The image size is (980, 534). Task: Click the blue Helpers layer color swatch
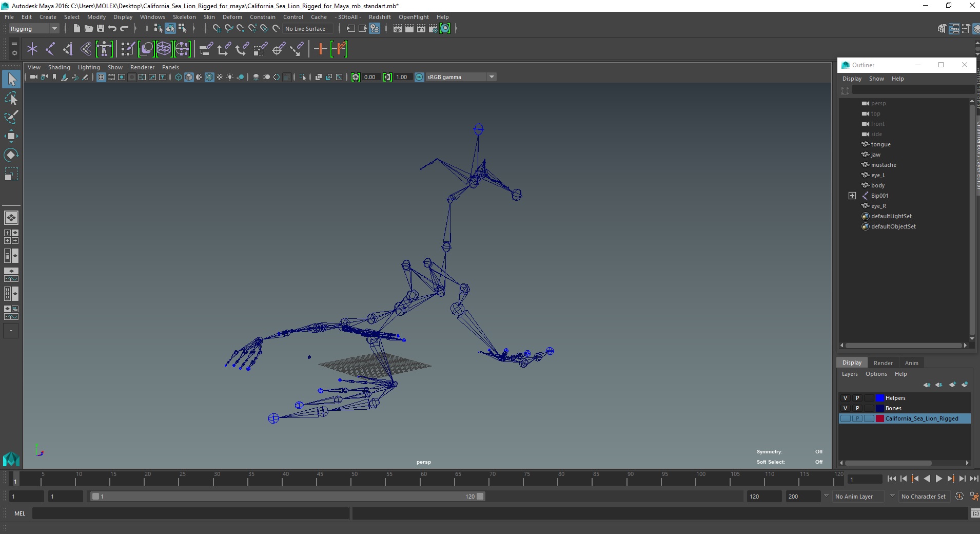coord(880,398)
